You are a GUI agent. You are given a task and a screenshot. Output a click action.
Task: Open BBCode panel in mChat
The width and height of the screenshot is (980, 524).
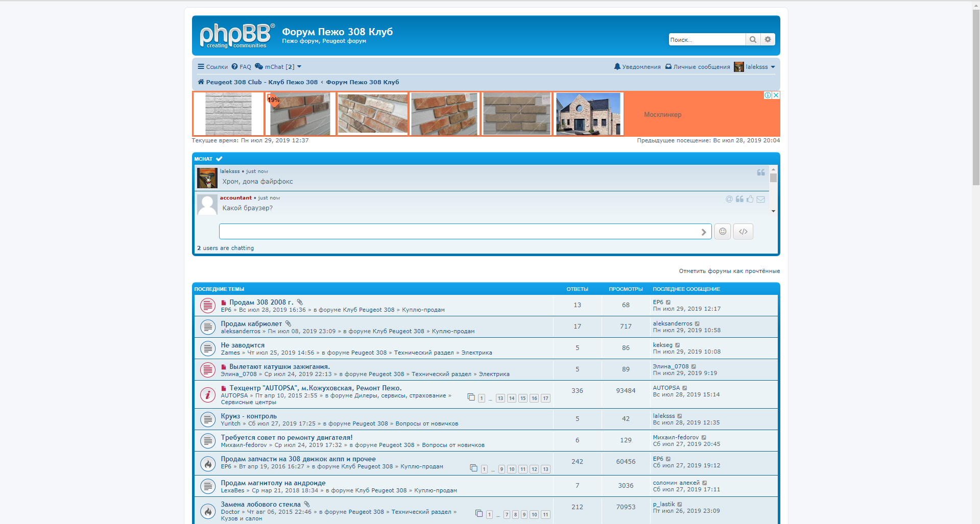point(743,232)
